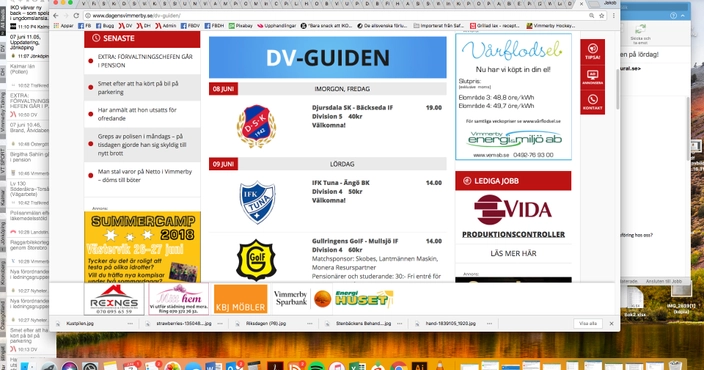Open the Annonsera side icon
This screenshot has width=704, height=370.
click(x=592, y=77)
